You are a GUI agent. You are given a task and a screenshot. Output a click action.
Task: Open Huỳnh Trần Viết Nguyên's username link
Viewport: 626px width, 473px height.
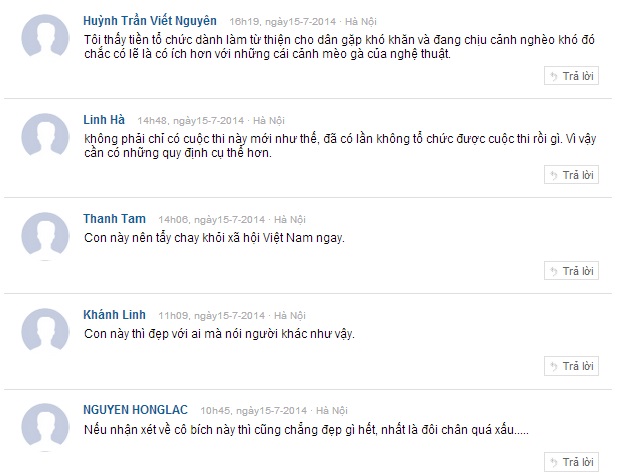point(150,21)
